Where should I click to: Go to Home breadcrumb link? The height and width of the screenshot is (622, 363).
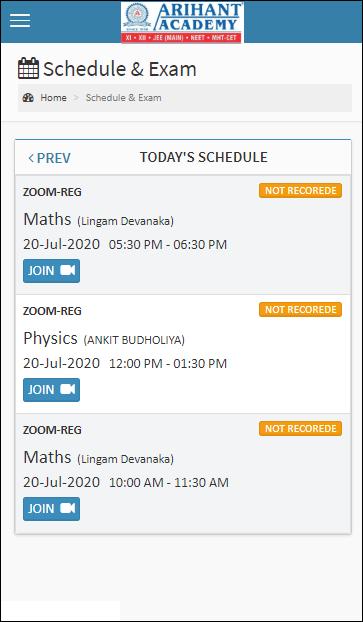pyautogui.click(x=54, y=98)
